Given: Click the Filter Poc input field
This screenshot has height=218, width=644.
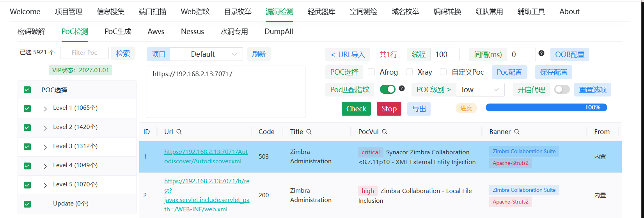Looking at the screenshot, I should (x=84, y=53).
